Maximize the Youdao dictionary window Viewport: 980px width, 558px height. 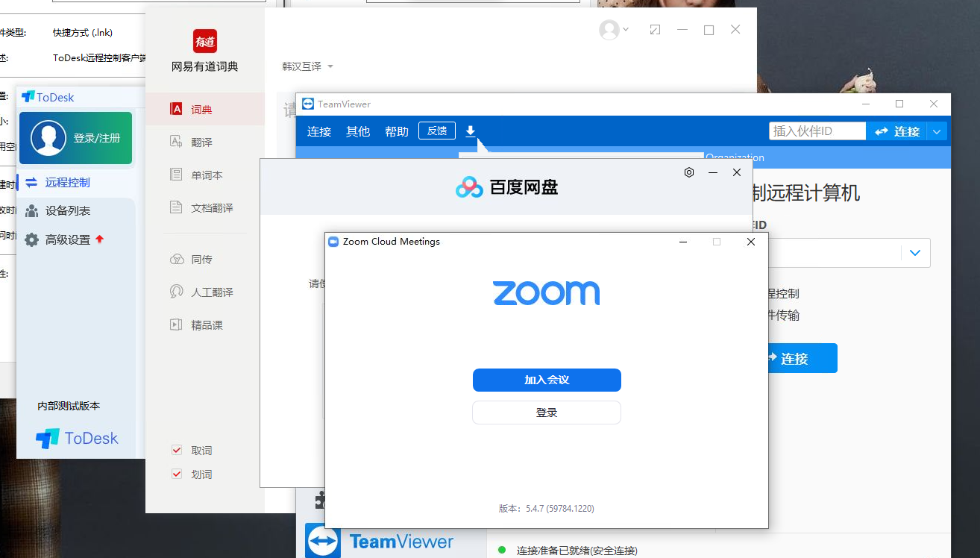[709, 30]
